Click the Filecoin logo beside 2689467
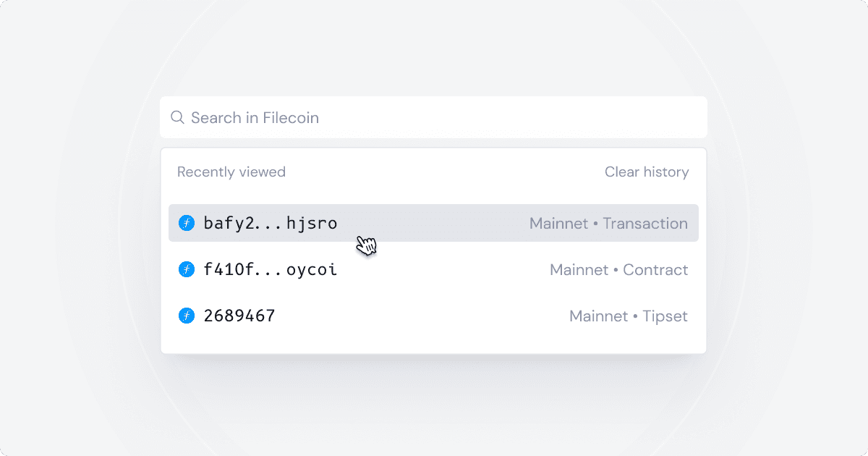The image size is (868, 456). pyautogui.click(x=187, y=316)
